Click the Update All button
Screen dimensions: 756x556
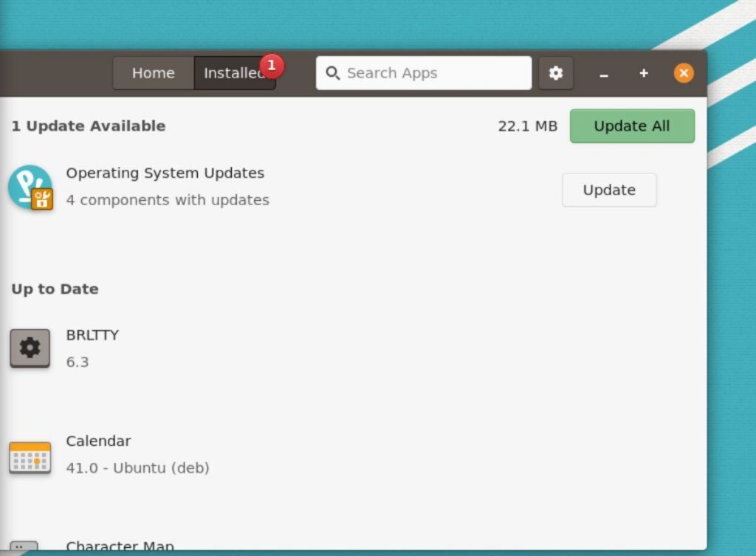[x=632, y=126]
